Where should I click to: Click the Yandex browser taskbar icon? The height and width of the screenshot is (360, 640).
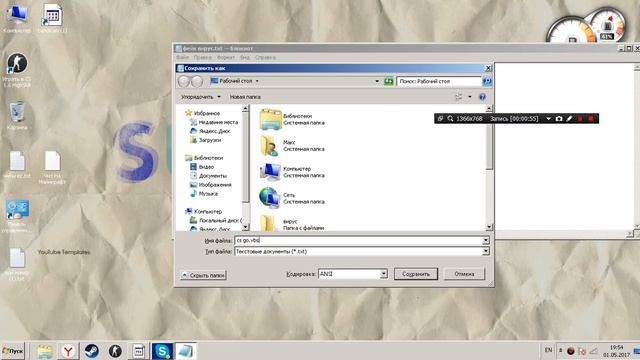tap(68, 351)
